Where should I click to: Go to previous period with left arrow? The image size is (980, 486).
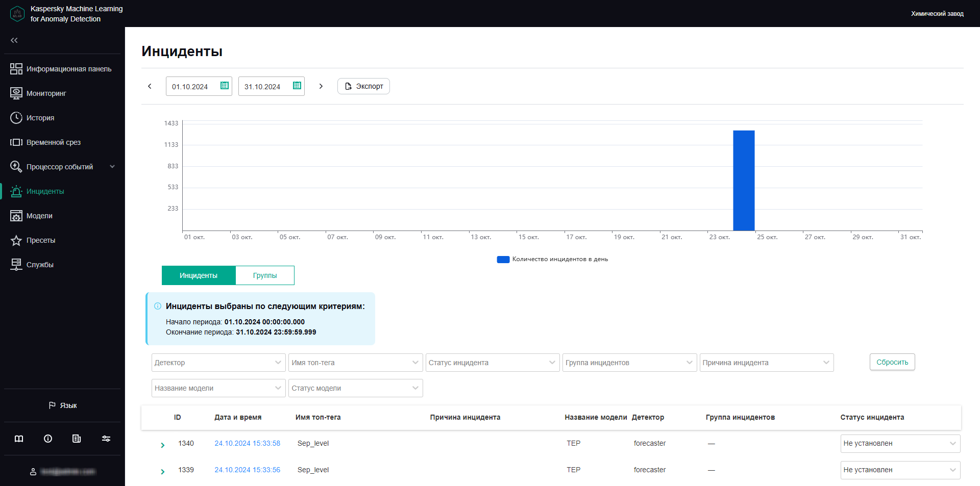click(150, 86)
